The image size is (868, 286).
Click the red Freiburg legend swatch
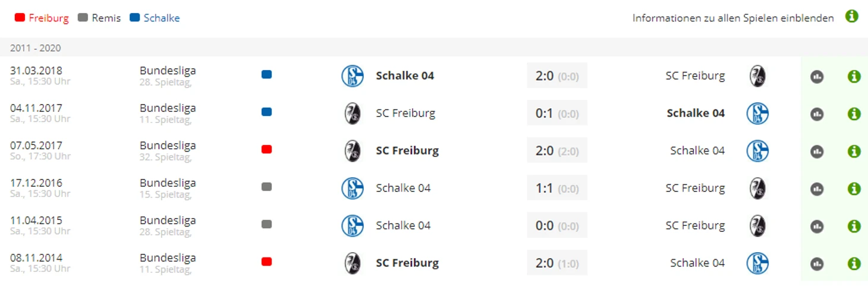click(x=20, y=18)
